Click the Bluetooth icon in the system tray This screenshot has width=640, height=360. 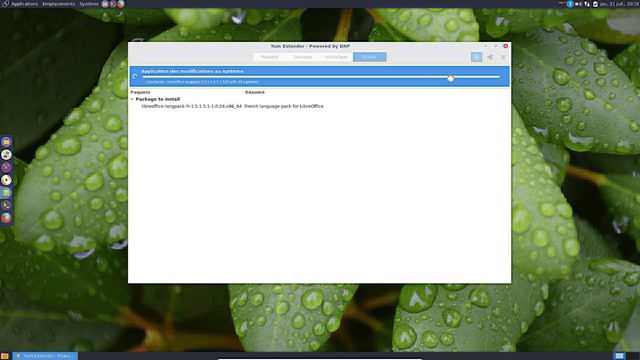570,4
